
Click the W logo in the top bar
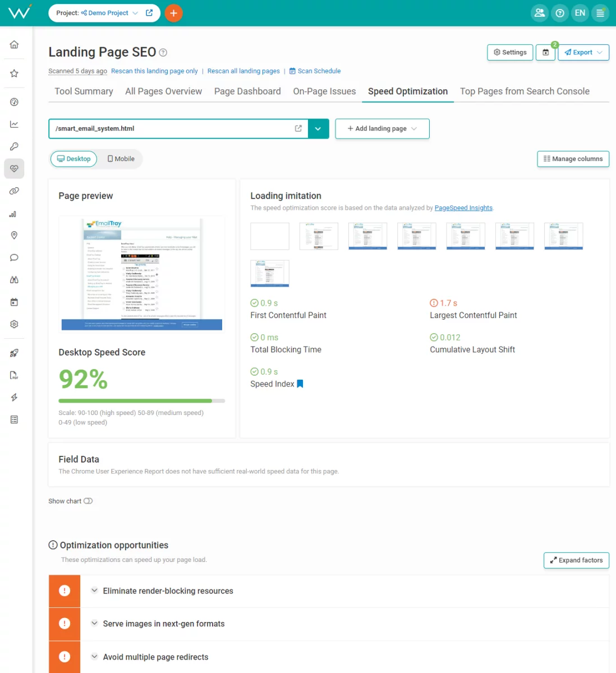point(20,12)
